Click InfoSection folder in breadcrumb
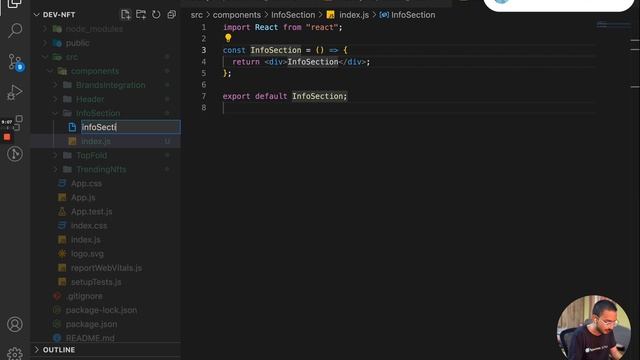This screenshot has height=360, width=640. [293, 15]
